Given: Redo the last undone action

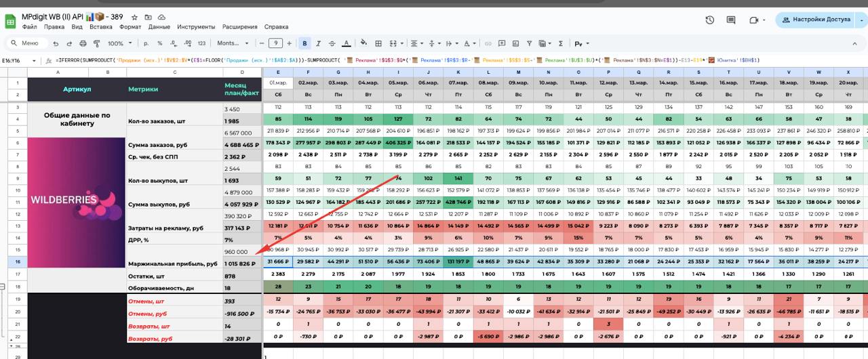Looking at the screenshot, I should tap(69, 43).
